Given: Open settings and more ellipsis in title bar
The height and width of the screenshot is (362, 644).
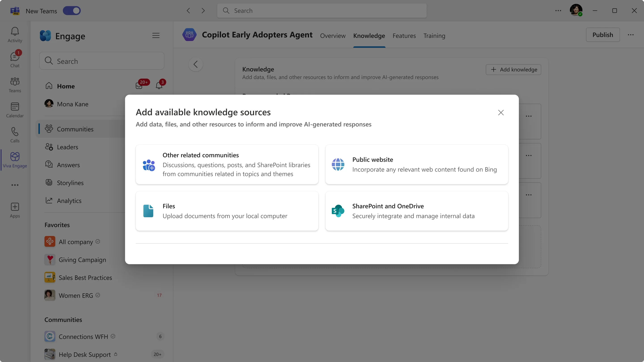Looking at the screenshot, I should 558,11.
